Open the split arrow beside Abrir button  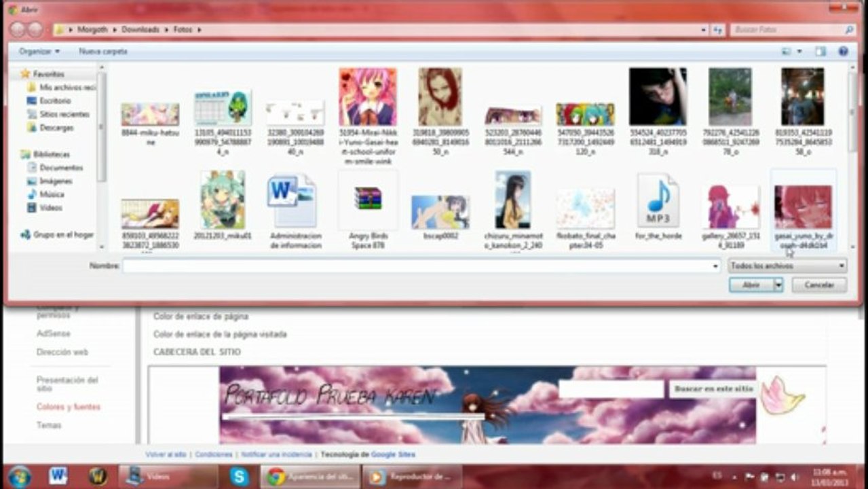(778, 285)
